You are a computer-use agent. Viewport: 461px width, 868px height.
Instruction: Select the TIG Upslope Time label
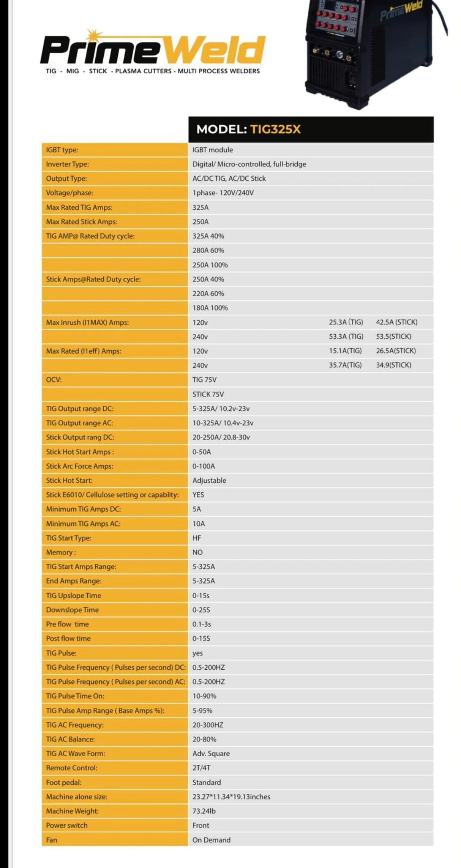click(x=74, y=595)
